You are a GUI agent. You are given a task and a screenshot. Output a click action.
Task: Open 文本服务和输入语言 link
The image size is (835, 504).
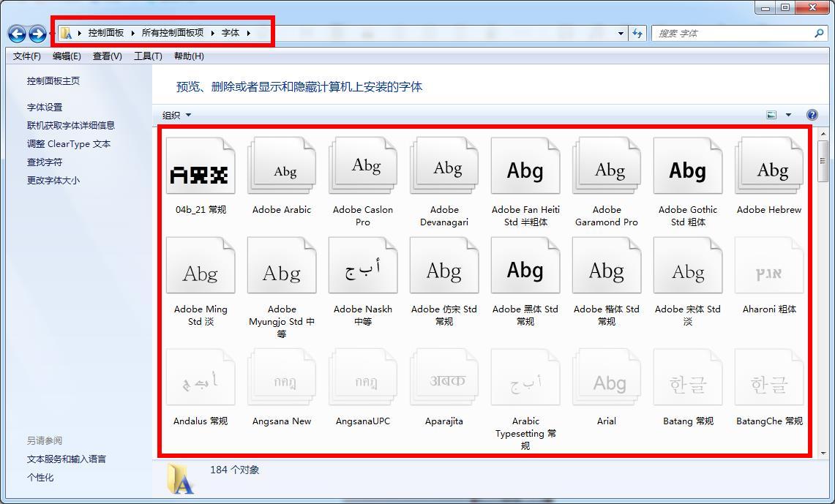pyautogui.click(x=67, y=459)
